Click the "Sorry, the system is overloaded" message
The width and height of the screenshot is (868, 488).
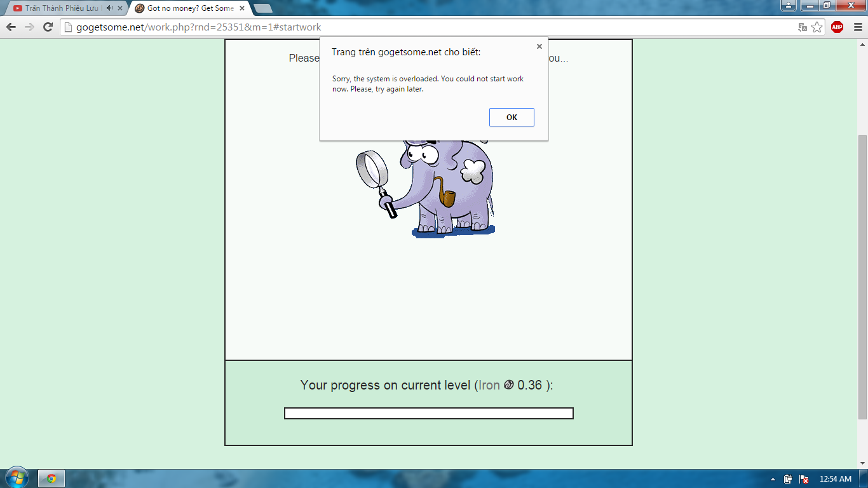[x=428, y=84]
